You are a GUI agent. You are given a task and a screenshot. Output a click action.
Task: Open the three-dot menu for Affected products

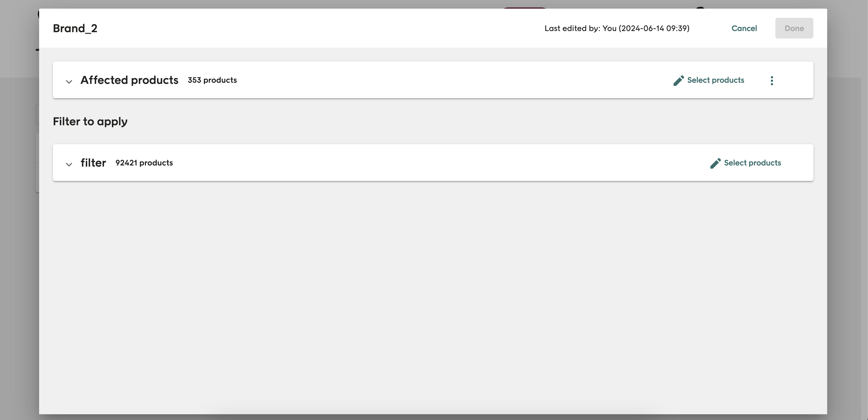click(772, 80)
